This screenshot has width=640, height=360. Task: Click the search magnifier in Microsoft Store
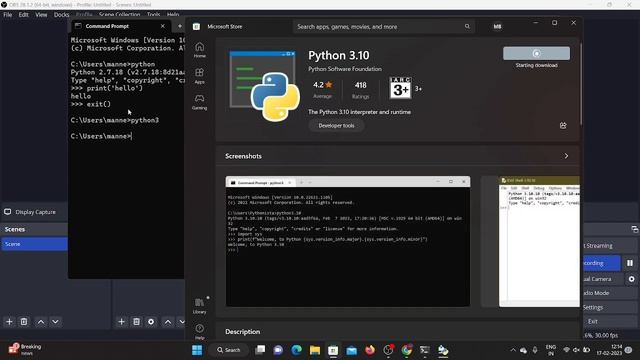[467, 27]
